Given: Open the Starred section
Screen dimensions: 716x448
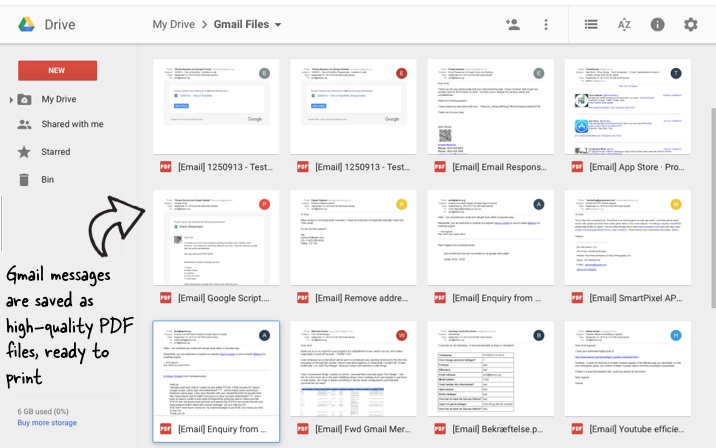Looking at the screenshot, I should point(56,152).
